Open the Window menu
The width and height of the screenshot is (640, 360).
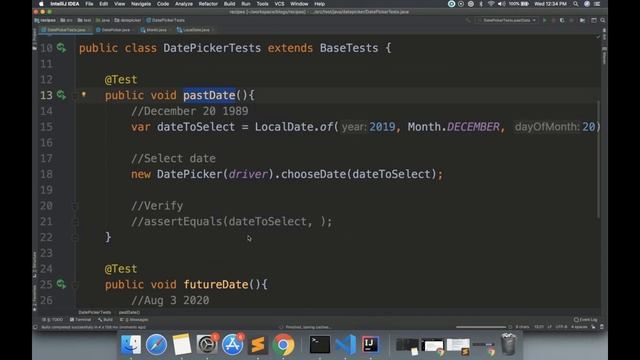(x=299, y=4)
